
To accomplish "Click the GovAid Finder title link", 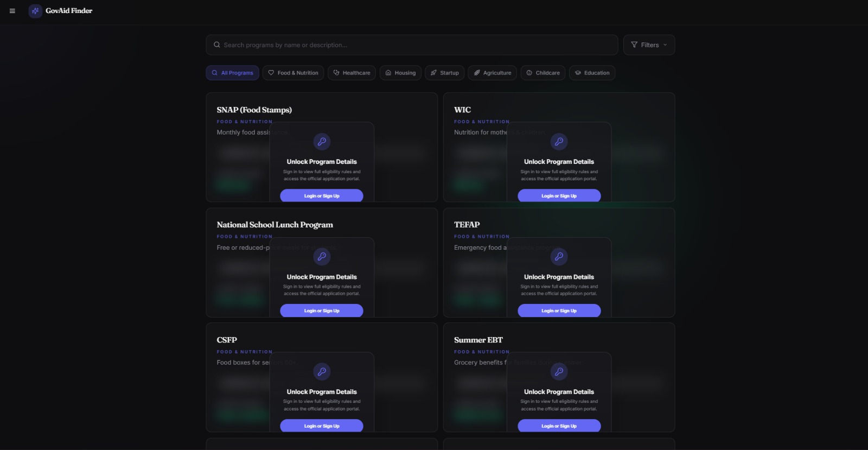I will pos(69,11).
